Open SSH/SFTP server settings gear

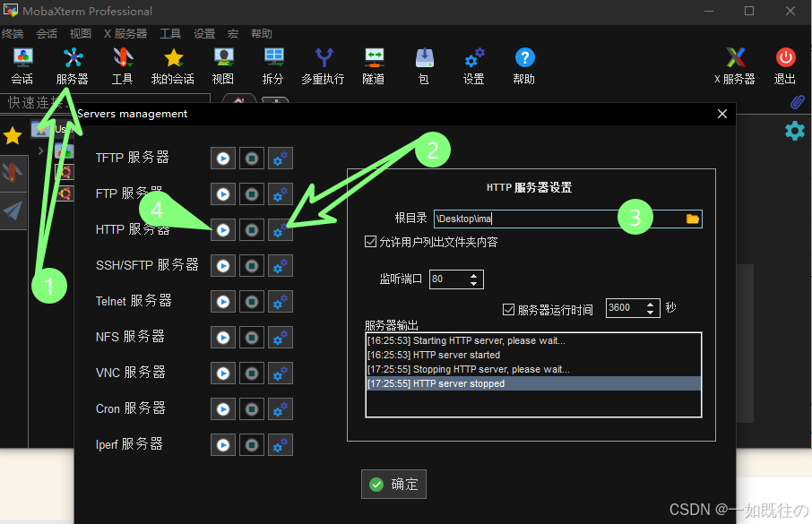[x=281, y=266]
